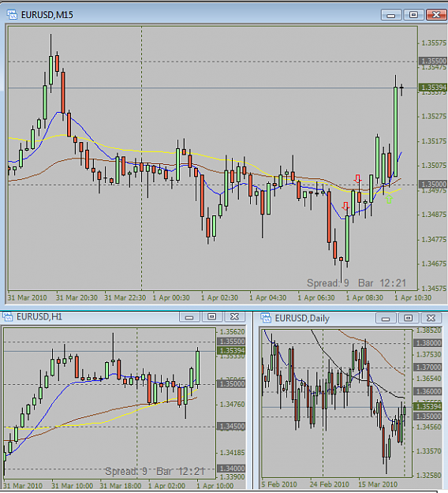Select the lower red down arrow signal on M15

[x=345, y=206]
